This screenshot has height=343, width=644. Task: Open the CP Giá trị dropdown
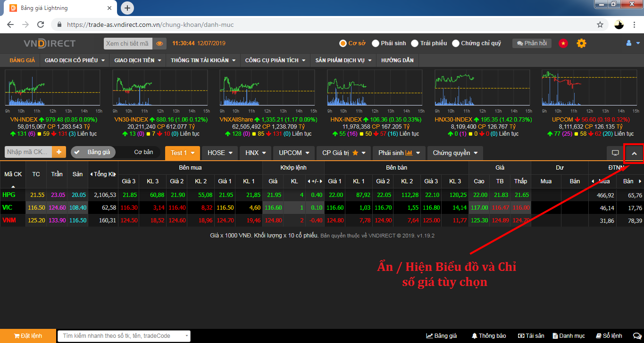point(344,153)
